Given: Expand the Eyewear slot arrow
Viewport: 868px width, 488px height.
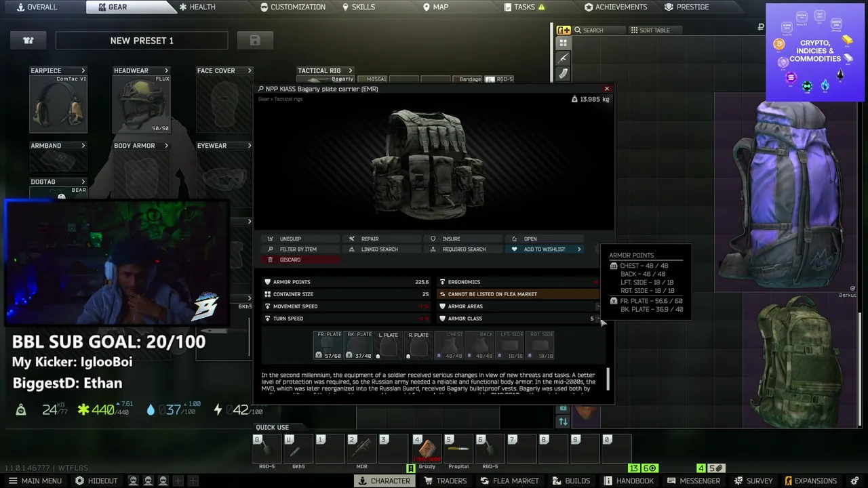Looking at the screenshot, I should pos(250,146).
